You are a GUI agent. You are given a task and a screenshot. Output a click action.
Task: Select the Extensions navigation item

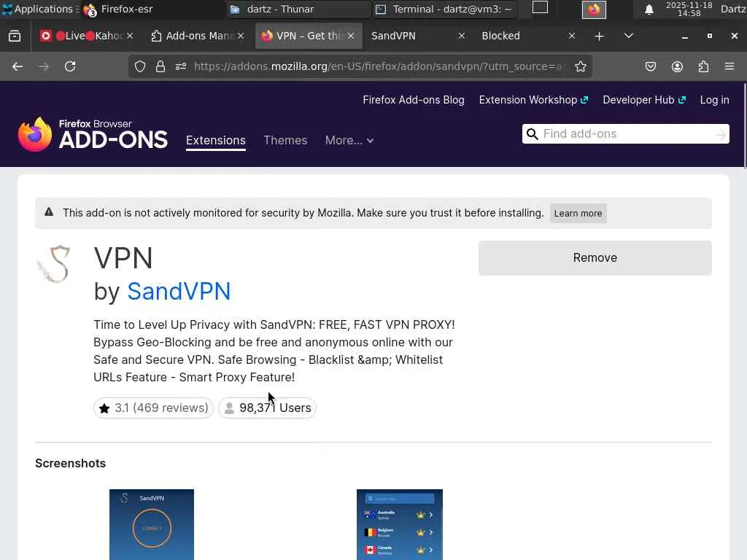tap(216, 141)
